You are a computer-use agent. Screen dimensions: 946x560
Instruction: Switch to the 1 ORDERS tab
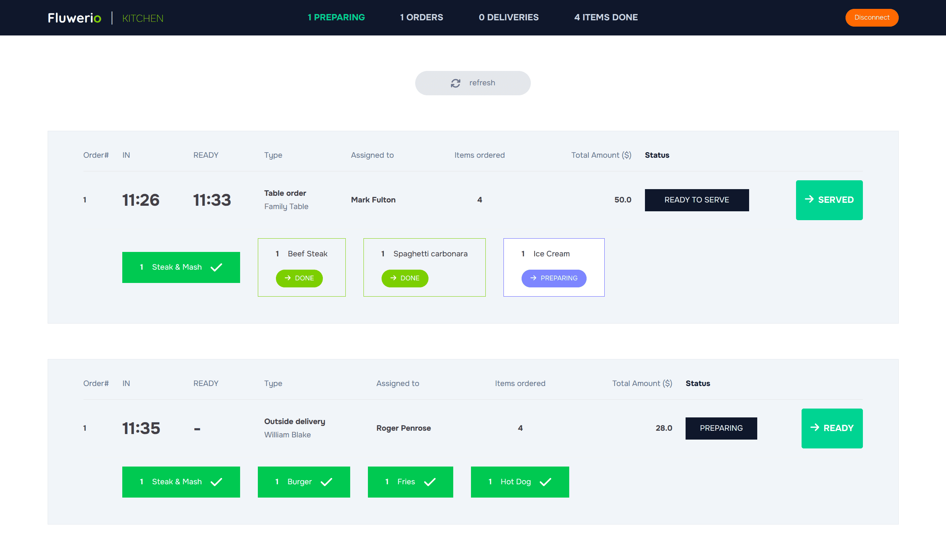click(x=421, y=17)
